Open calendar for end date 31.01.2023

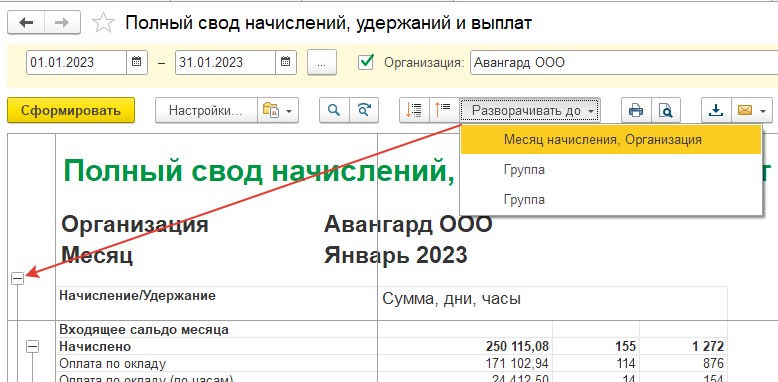[286, 63]
